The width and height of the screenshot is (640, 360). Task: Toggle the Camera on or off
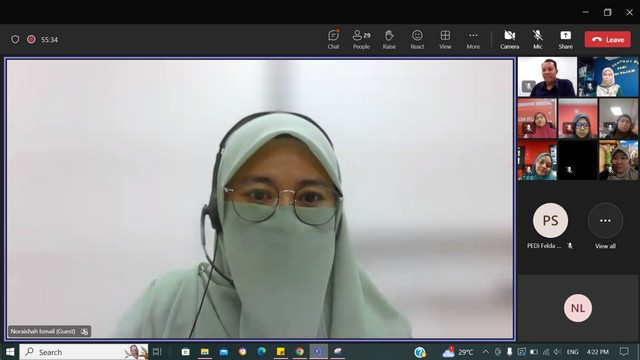coord(509,40)
